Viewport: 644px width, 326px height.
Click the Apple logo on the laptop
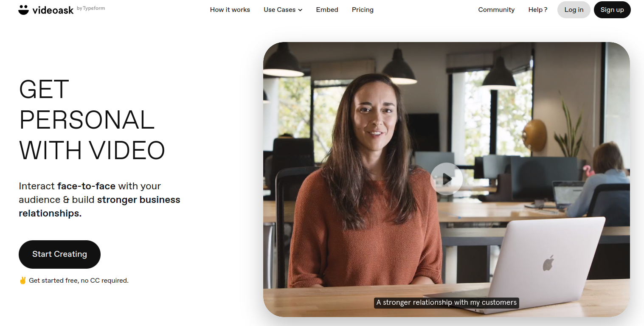[548, 263]
